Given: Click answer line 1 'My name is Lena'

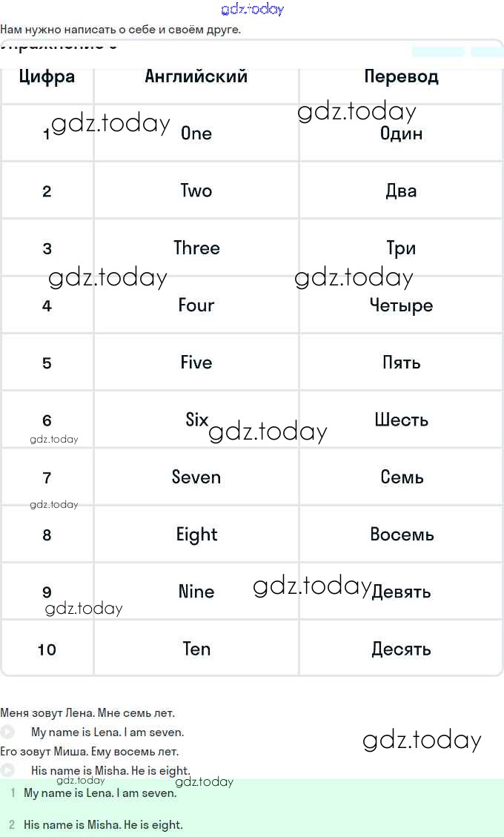Looking at the screenshot, I should (100, 793).
